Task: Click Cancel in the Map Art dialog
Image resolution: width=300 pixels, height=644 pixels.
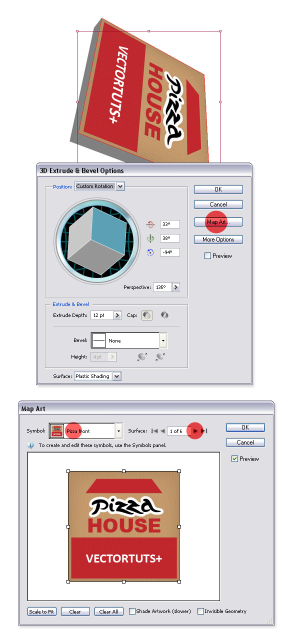Action: [x=245, y=442]
